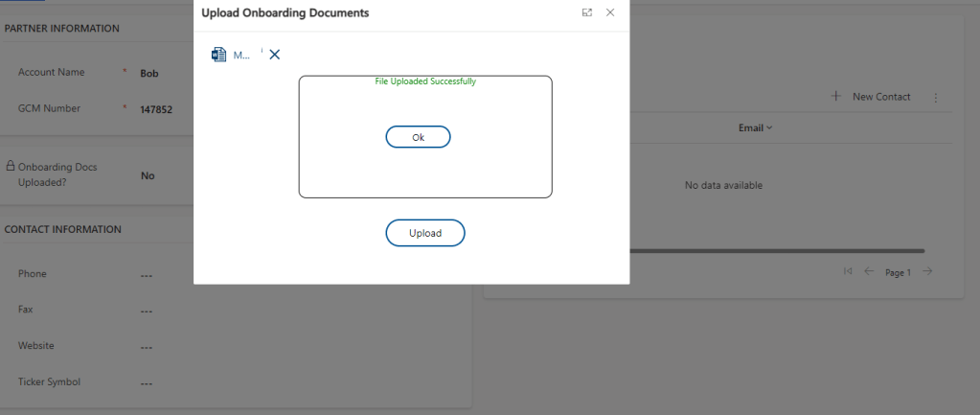Viewport: 980px width, 415px height.
Task: Click the GCM Number field value
Action: click(156, 109)
